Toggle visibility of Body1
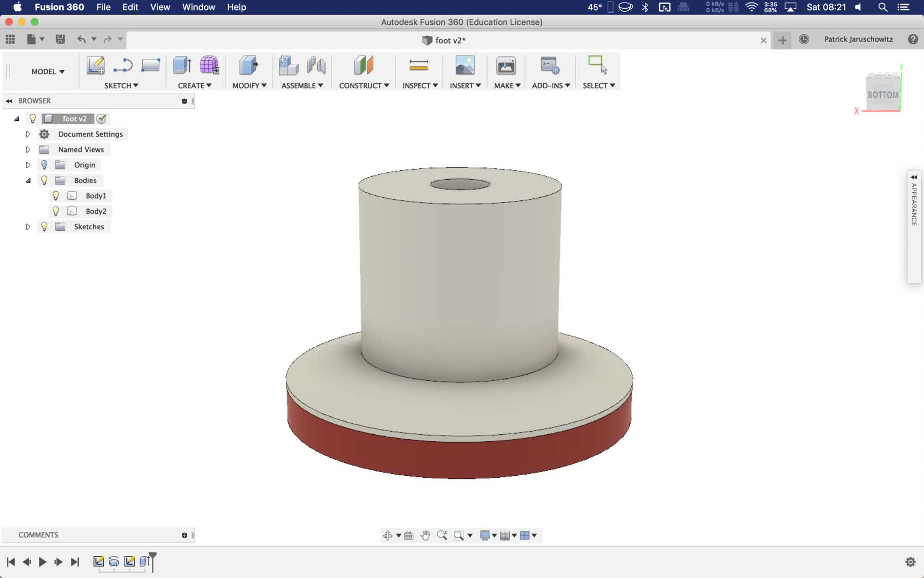Image resolution: width=924 pixels, height=578 pixels. pyautogui.click(x=56, y=196)
